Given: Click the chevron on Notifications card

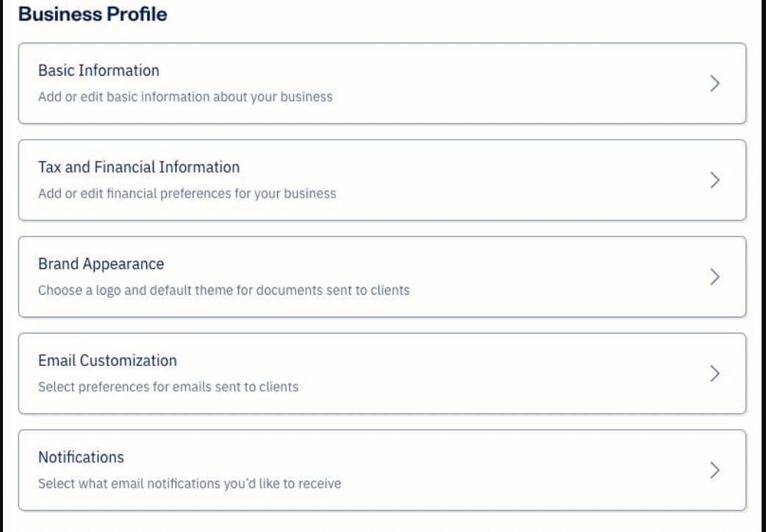Looking at the screenshot, I should tap(714, 470).
